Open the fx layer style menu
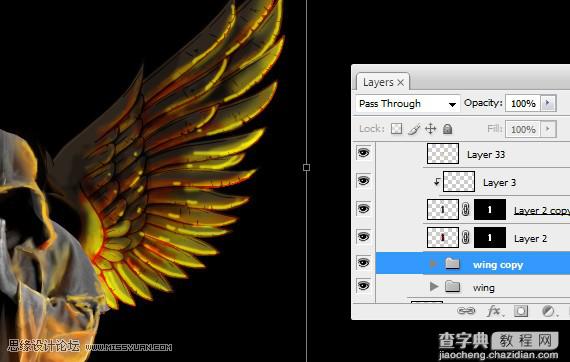This screenshot has height=362, width=570. [495, 311]
